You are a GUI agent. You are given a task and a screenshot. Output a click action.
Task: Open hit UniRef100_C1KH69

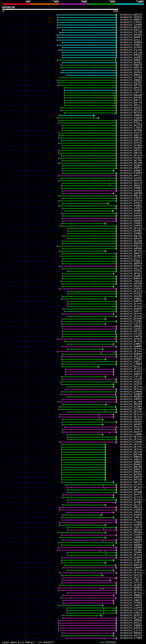click(131, 25)
